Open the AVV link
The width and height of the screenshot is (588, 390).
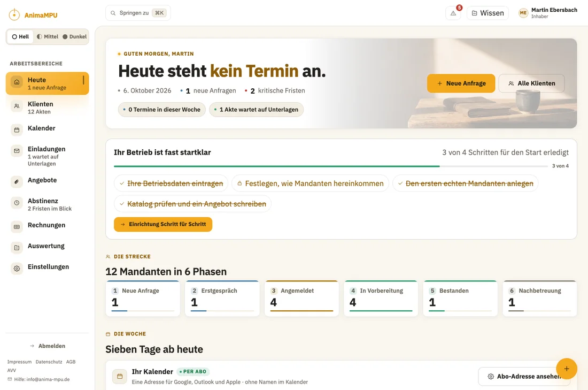(x=12, y=370)
